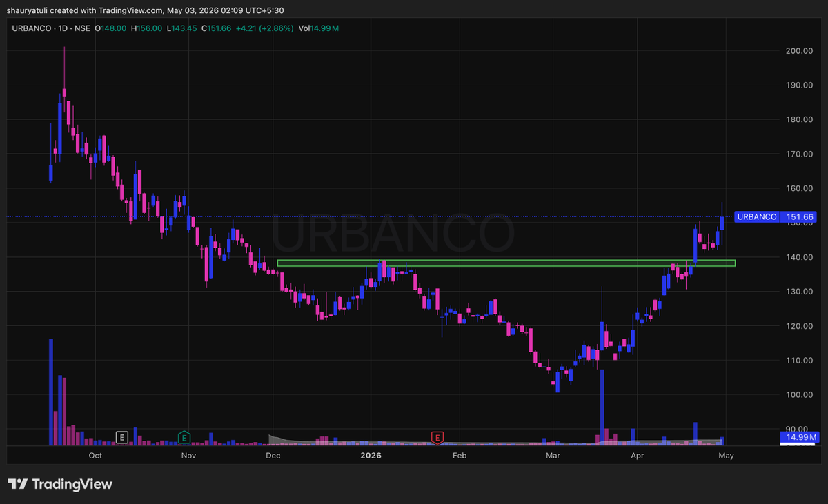
Task: Click the URBANCO · 1D · NSE legend title
Action: 50,28
